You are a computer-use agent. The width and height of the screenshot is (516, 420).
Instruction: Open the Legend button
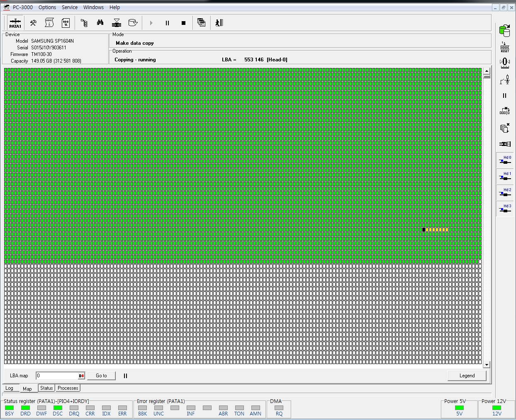pos(467,376)
